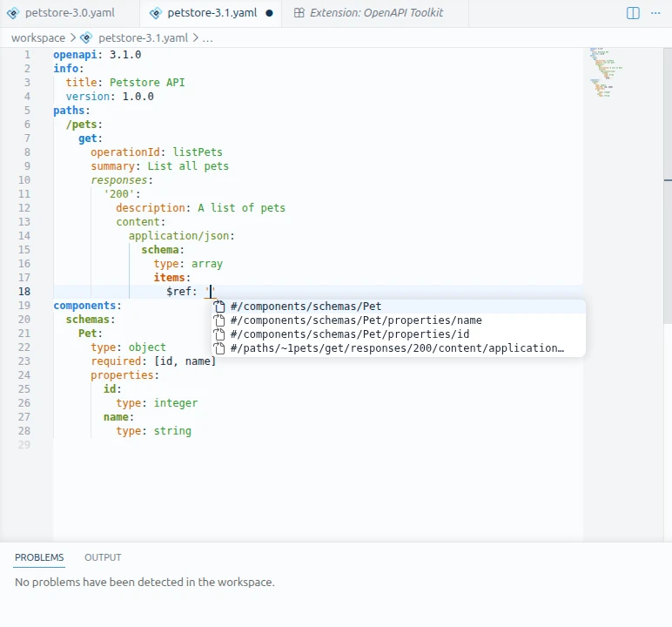Click the icon beside the #/paths suggestion

(x=219, y=347)
